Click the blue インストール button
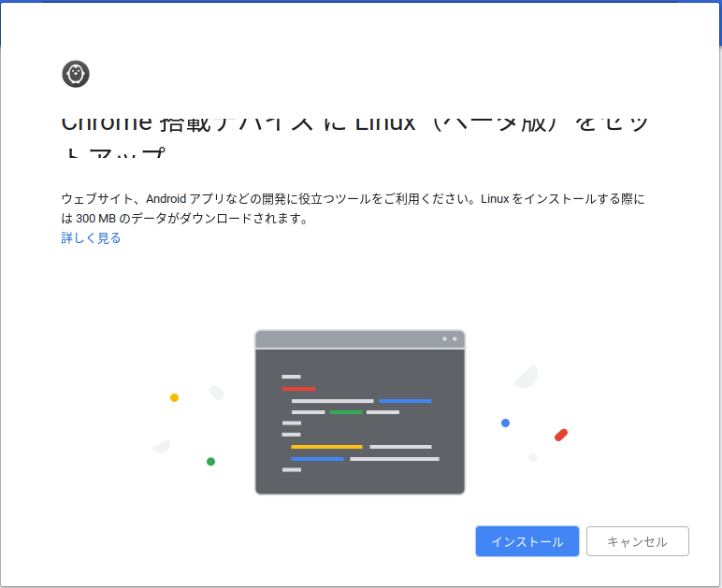The image size is (722, 588). click(527, 541)
